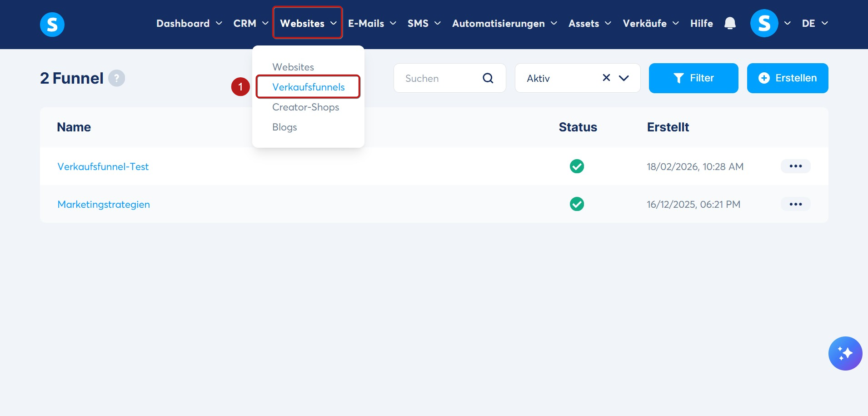Screen dimensions: 868x416
Task: Click the status checkmark for Verkaufsfunnel-Test
Action: (x=577, y=166)
